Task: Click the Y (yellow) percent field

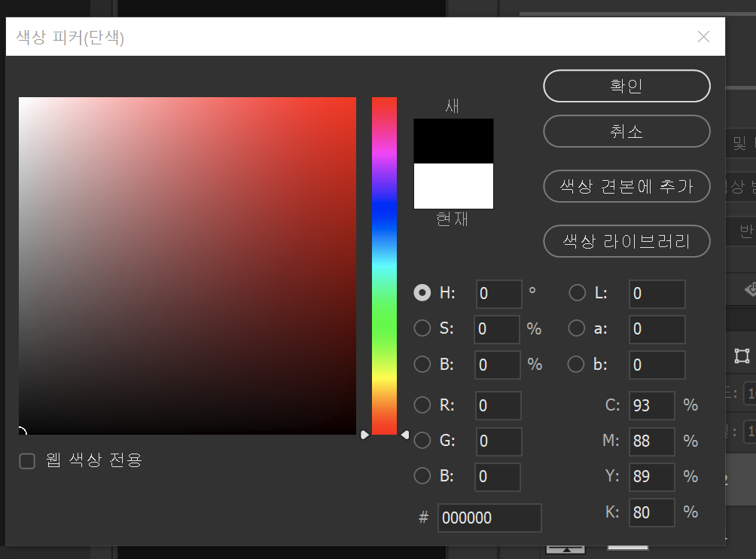Action: coord(652,477)
